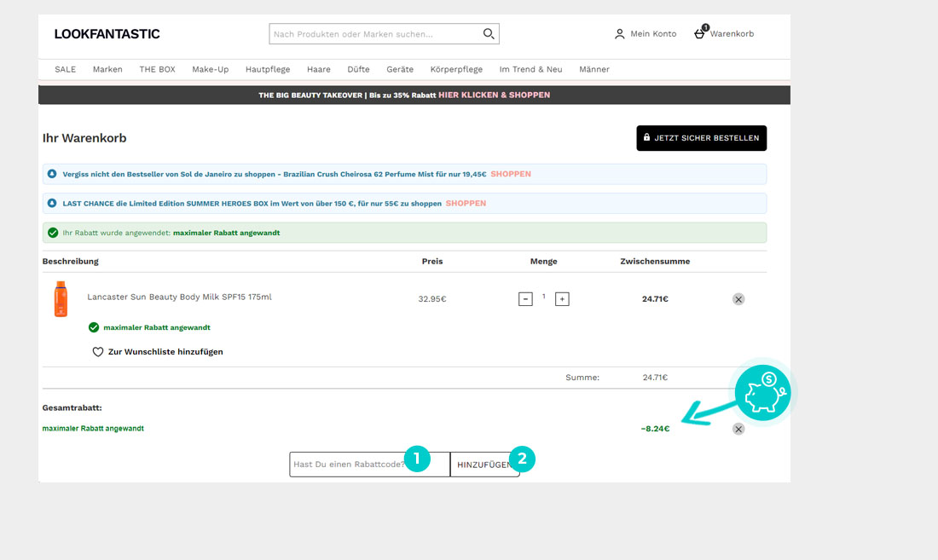This screenshot has width=938, height=560.
Task: Increase quantity with plus button
Action: [562, 299]
